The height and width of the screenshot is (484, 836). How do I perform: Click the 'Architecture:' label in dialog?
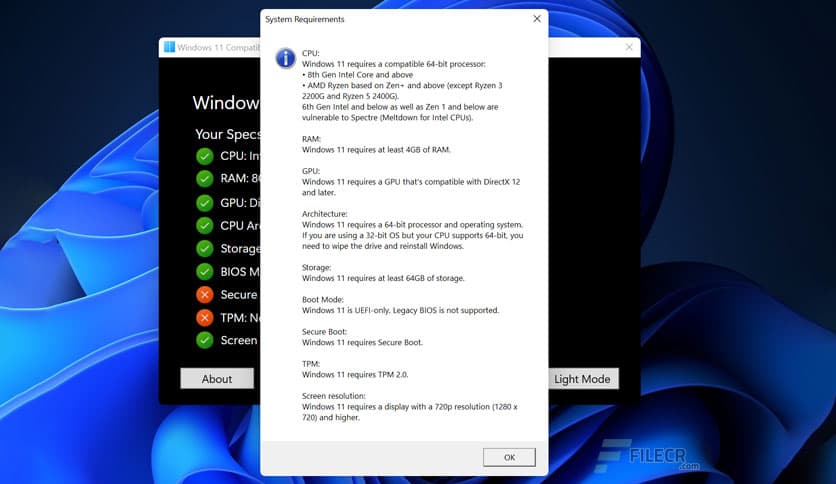point(325,214)
